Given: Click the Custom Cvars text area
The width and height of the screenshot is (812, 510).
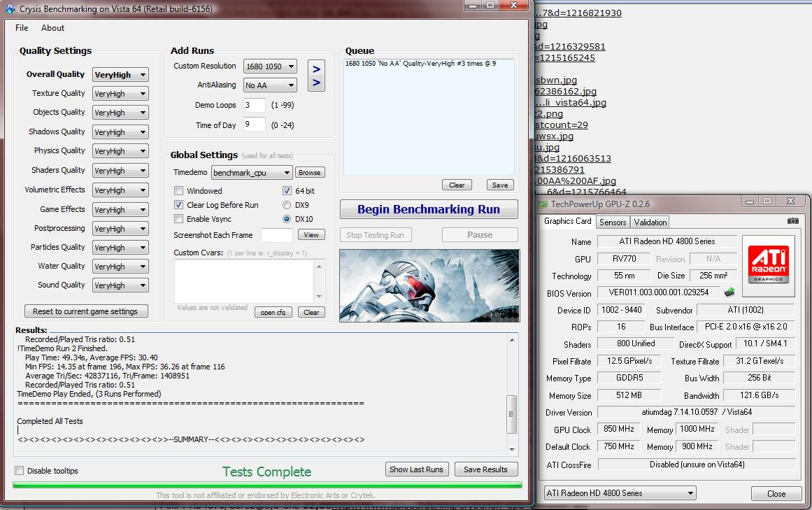Looking at the screenshot, I should (244, 281).
